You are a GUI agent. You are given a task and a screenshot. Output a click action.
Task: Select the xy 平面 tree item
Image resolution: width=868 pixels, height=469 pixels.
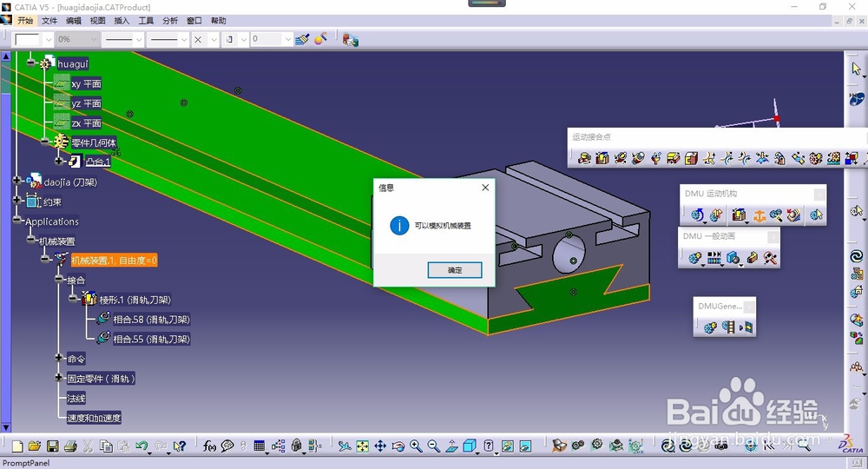pos(86,83)
